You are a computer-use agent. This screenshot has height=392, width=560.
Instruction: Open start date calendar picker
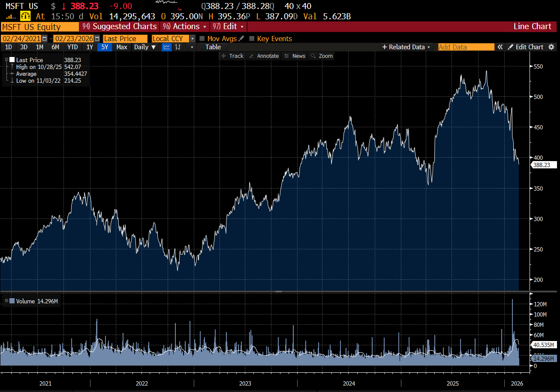pyautogui.click(x=45, y=39)
